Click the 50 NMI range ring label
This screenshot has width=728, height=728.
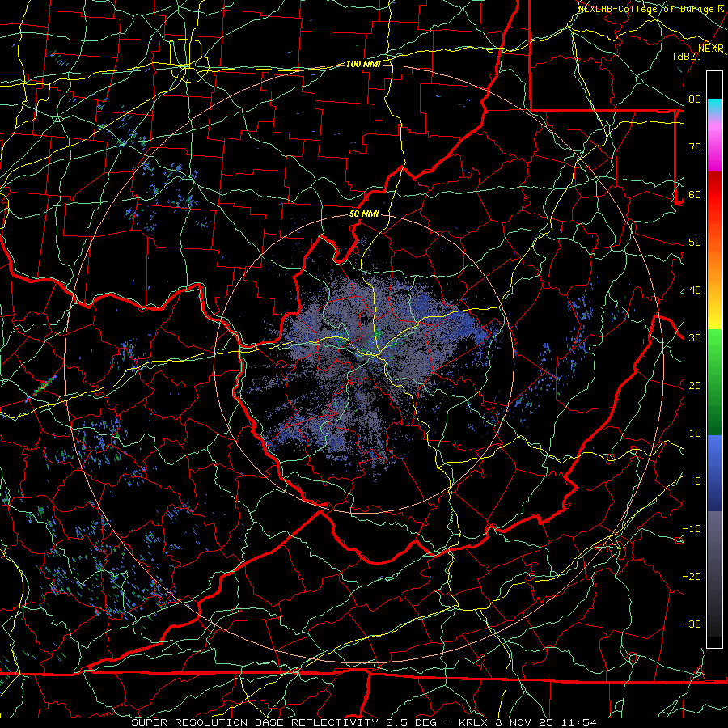click(364, 214)
